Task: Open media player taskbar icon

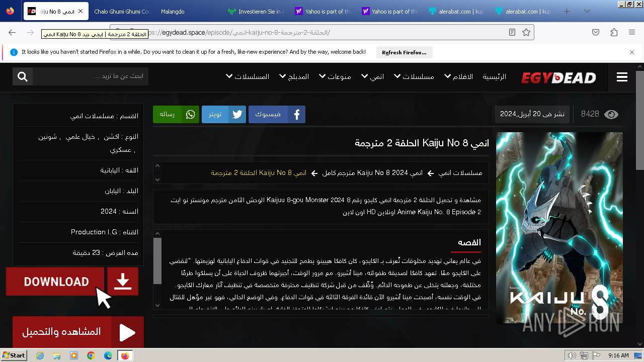Action: (x=74, y=355)
